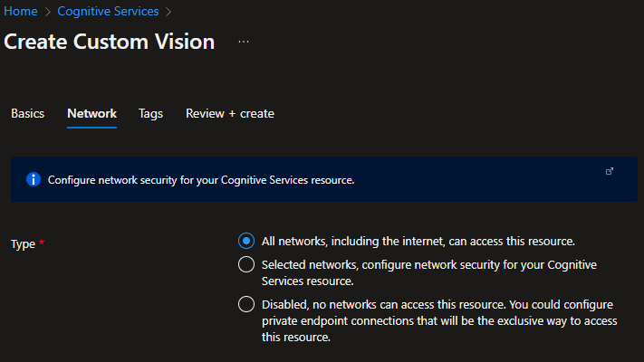Select the All networks radio button
The height and width of the screenshot is (362, 644).
pyautogui.click(x=245, y=242)
